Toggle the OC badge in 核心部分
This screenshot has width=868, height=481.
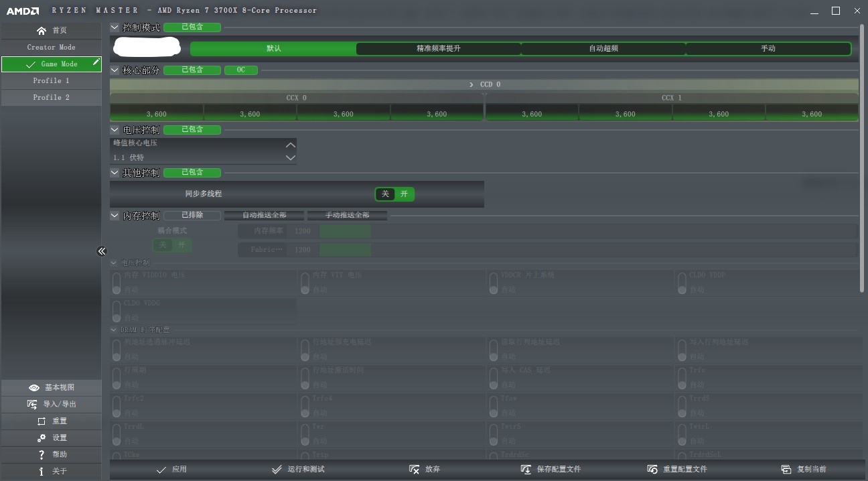click(241, 70)
